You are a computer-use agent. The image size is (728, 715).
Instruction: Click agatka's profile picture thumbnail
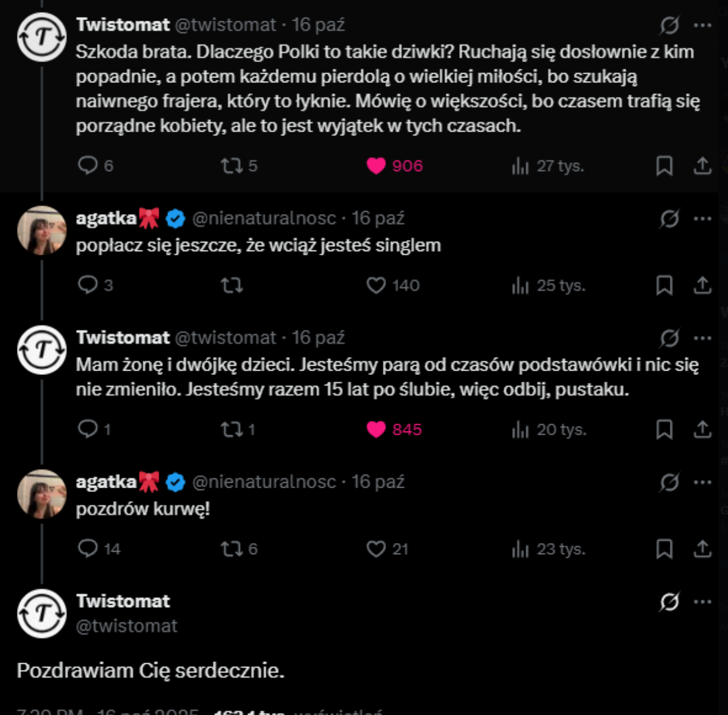pyautogui.click(x=41, y=230)
